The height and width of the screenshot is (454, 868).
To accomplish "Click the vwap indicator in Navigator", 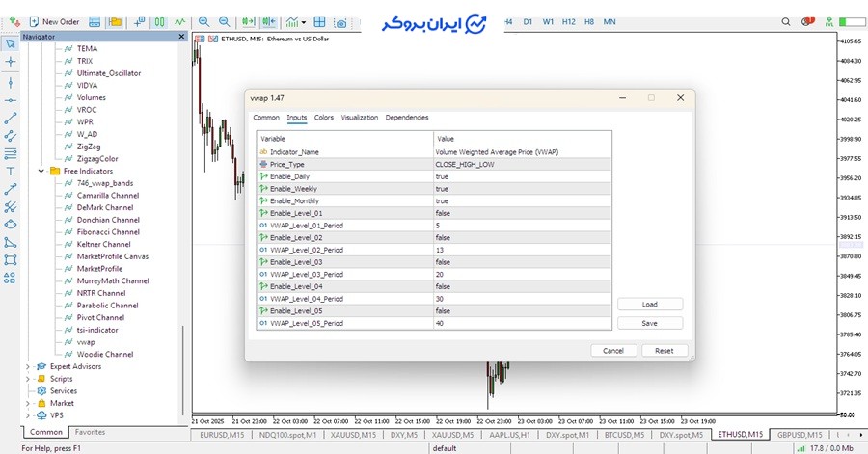I will point(86,342).
